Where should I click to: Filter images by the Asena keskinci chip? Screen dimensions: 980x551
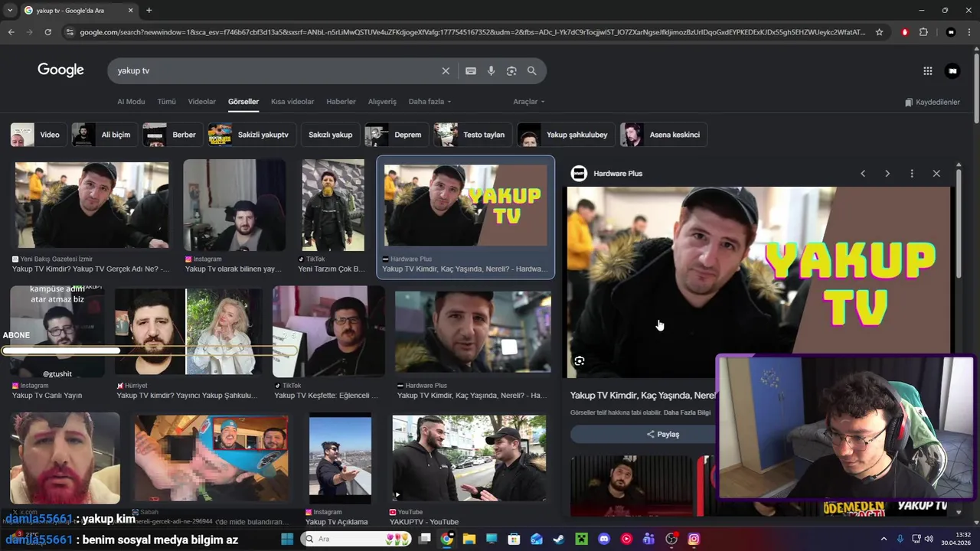(x=663, y=135)
